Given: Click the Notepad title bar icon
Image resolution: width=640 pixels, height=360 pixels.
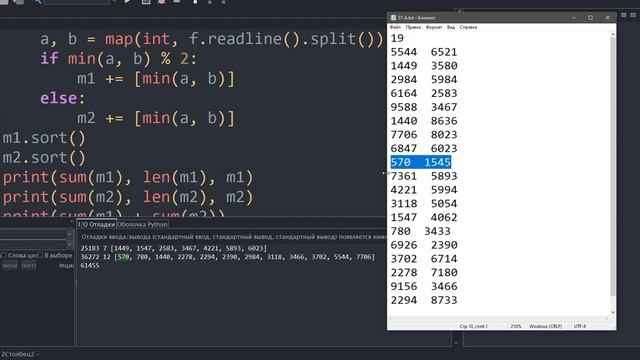Looking at the screenshot, I should (393, 18).
